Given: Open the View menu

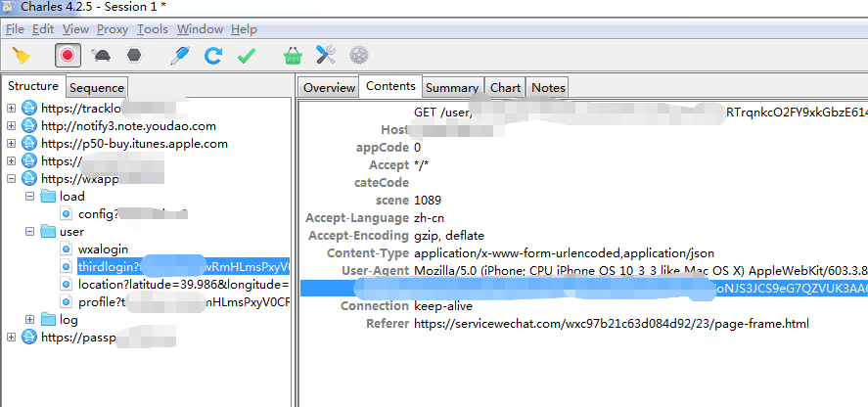Looking at the screenshot, I should click(x=75, y=29).
